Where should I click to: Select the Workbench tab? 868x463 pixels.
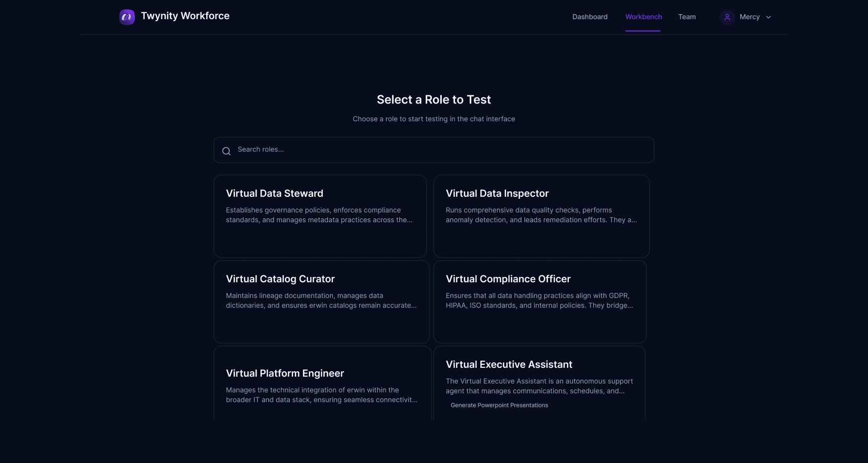643,17
